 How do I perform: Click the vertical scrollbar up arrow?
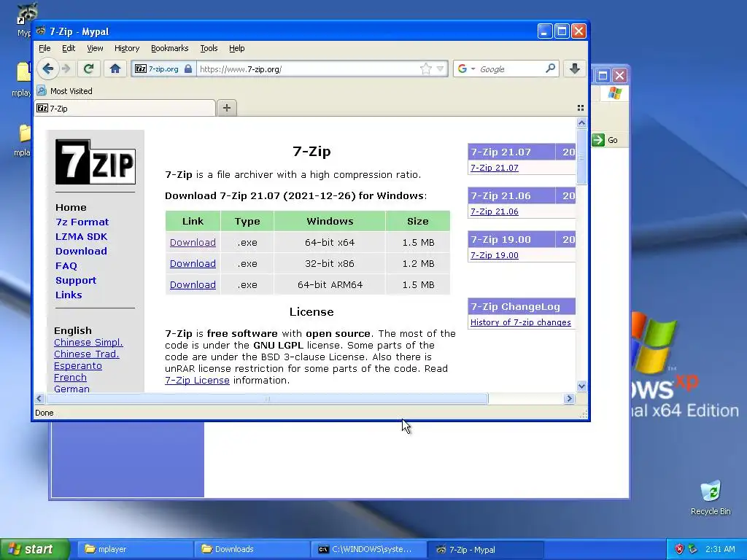(x=581, y=122)
